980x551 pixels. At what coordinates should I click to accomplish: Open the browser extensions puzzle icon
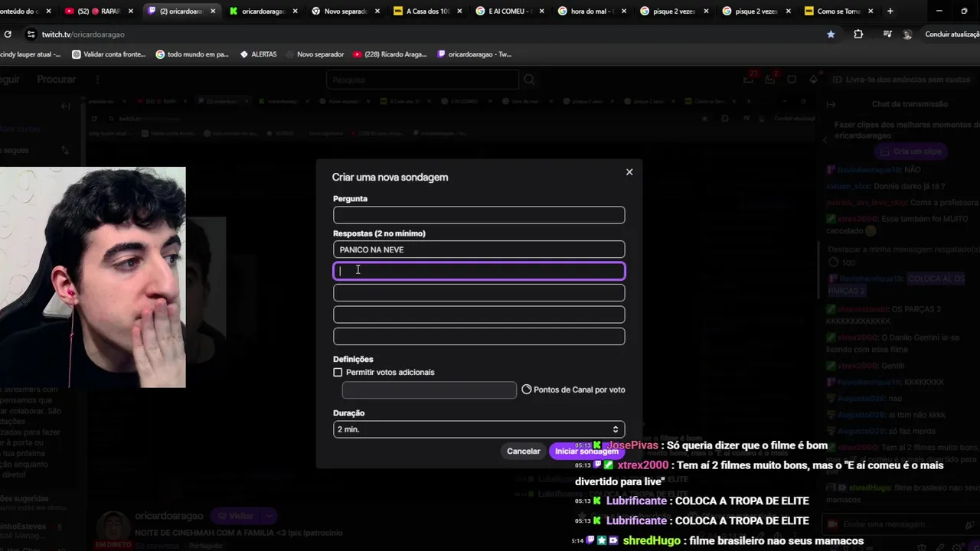[858, 34]
